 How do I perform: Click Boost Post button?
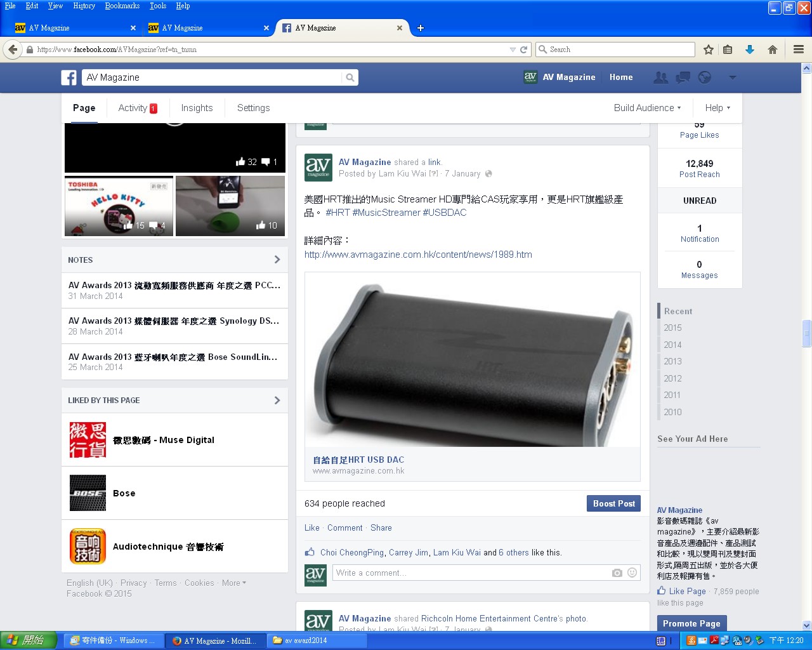(613, 503)
